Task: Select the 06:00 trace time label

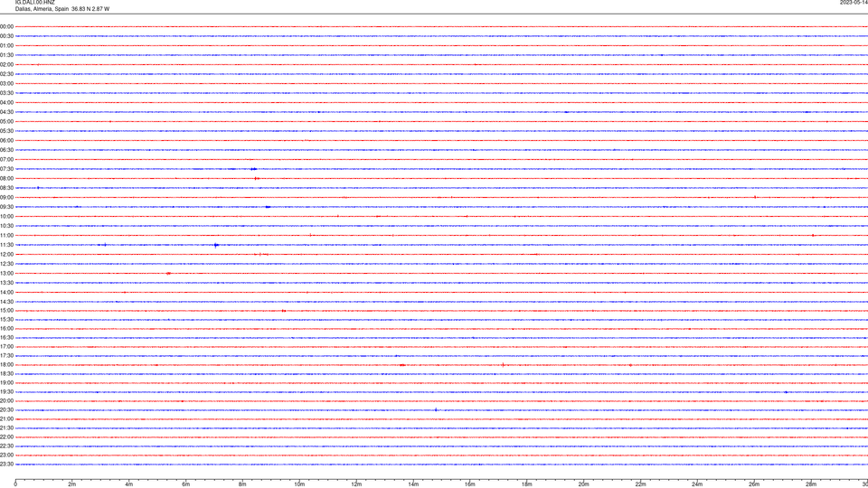Action: [x=6, y=141]
